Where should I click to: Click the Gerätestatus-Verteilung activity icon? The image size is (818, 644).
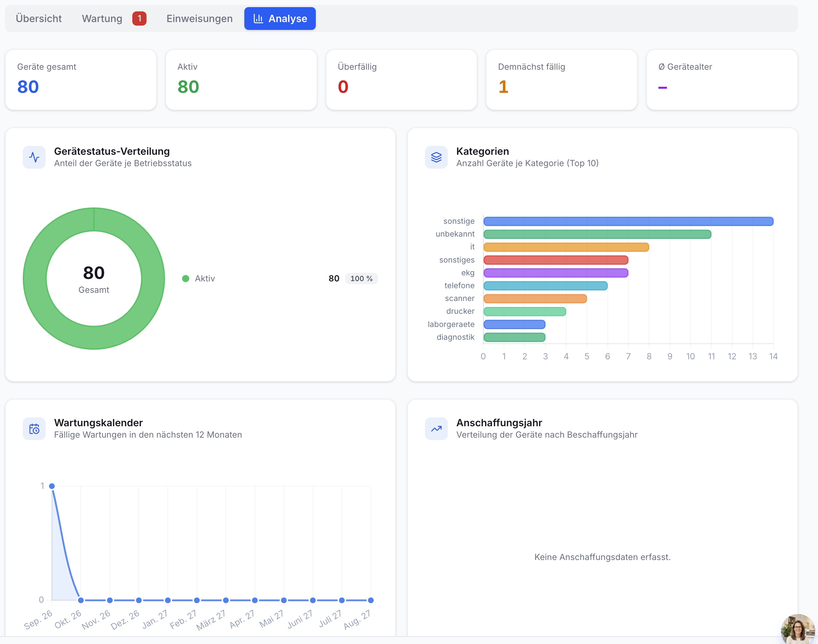coord(34,157)
